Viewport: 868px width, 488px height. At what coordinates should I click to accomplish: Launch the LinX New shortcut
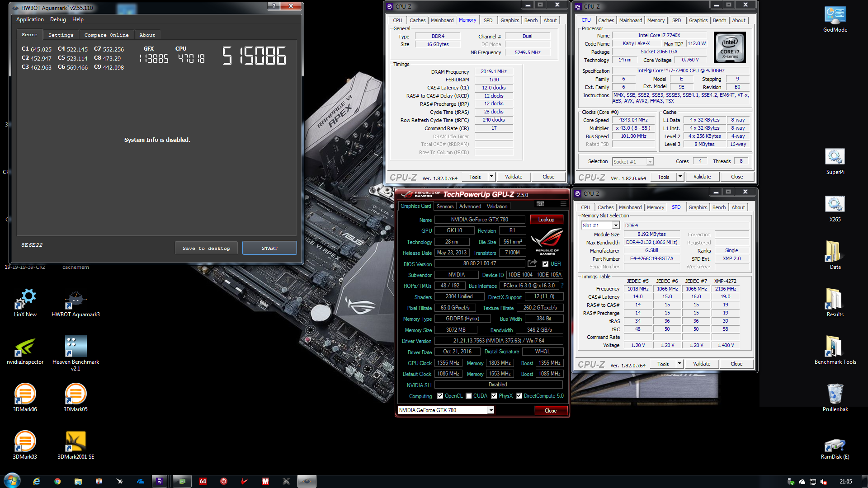(25, 303)
